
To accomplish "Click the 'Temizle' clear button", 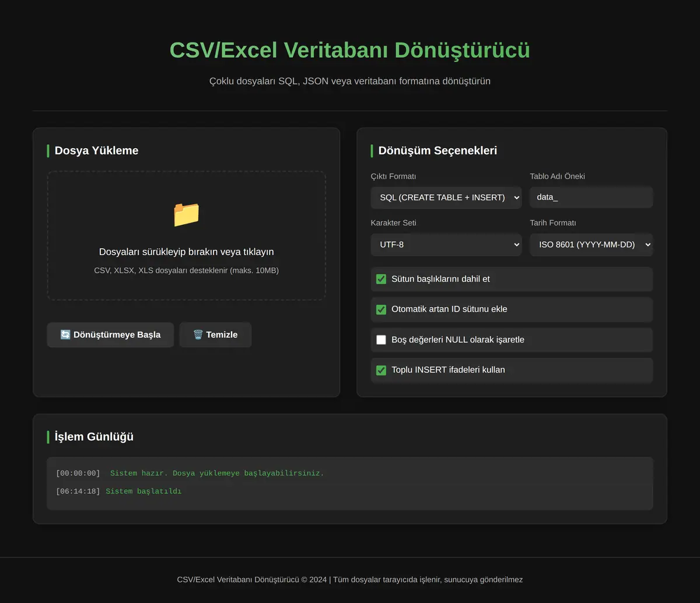I will pos(215,334).
